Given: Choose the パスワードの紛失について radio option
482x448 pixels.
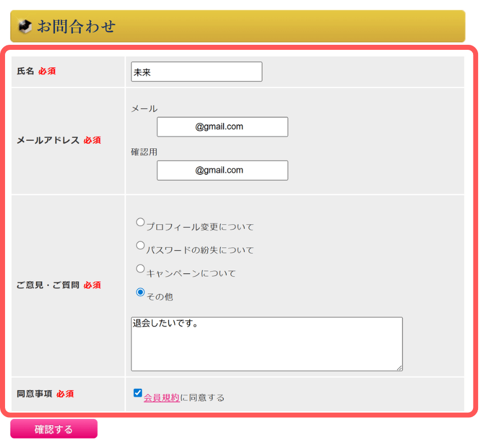Looking at the screenshot, I should pos(140,245).
